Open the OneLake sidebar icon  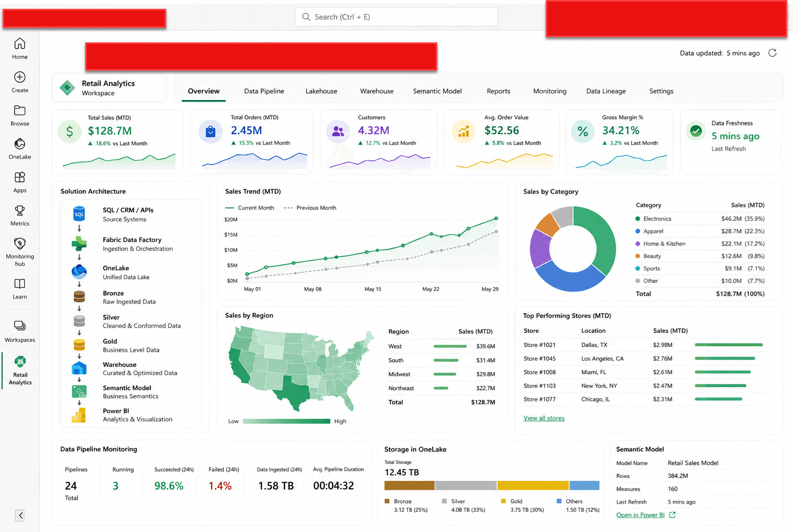click(20, 144)
